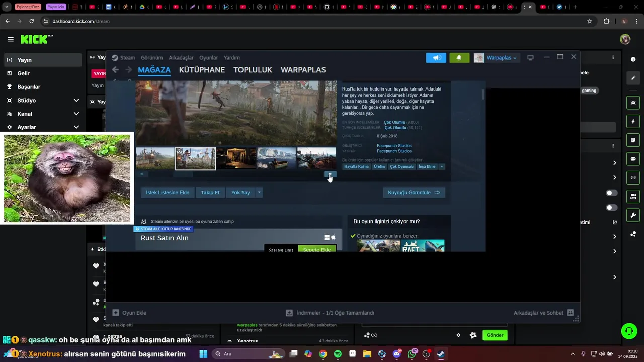Viewport: 644px width, 362px height.
Task: Click the green headset support button
Action: 629,331
